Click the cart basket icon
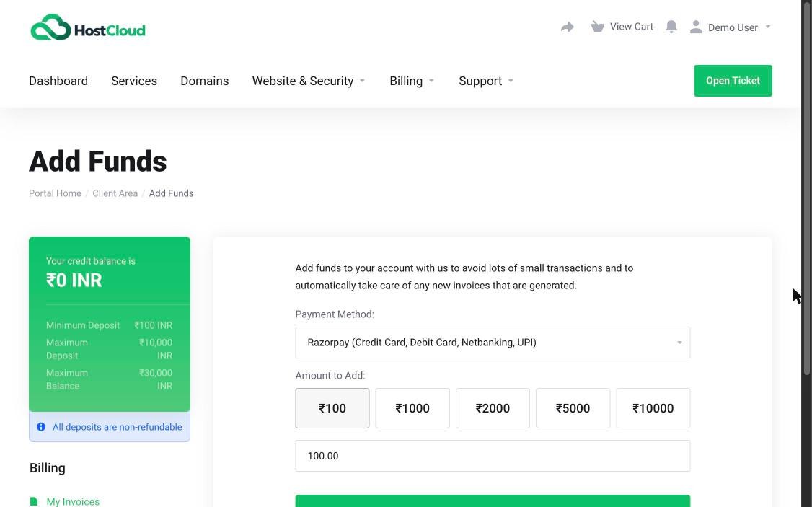The width and height of the screenshot is (812, 507). [x=598, y=27]
